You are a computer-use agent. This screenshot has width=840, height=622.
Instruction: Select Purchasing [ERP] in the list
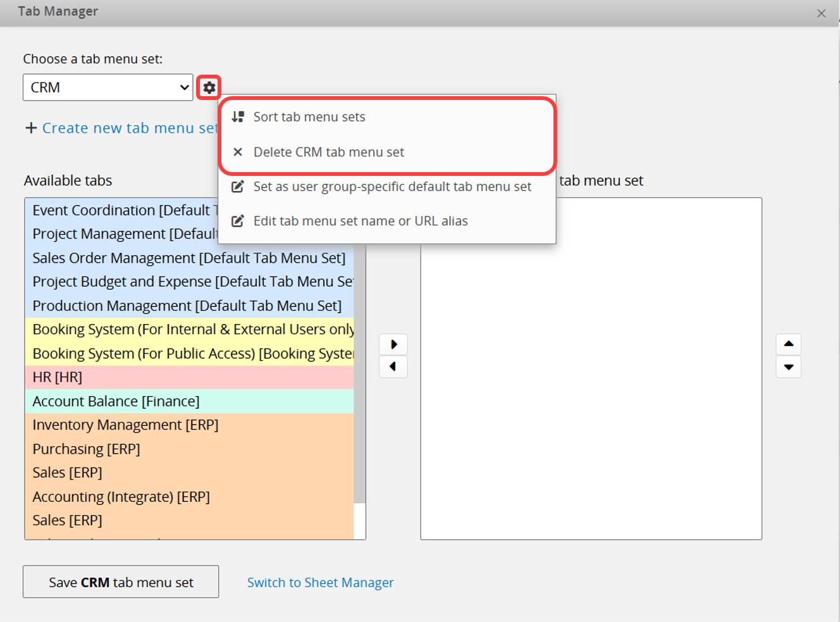point(86,449)
